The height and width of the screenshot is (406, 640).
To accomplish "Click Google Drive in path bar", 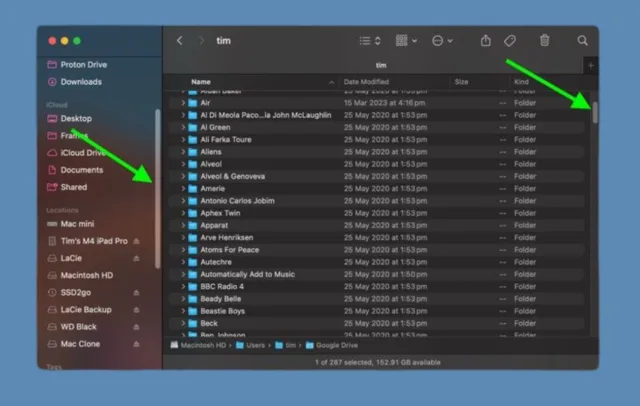I will 332,345.
